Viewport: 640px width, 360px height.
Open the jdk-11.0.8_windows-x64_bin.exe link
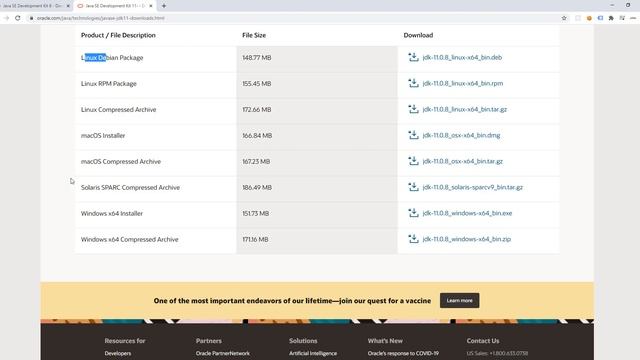click(467, 213)
